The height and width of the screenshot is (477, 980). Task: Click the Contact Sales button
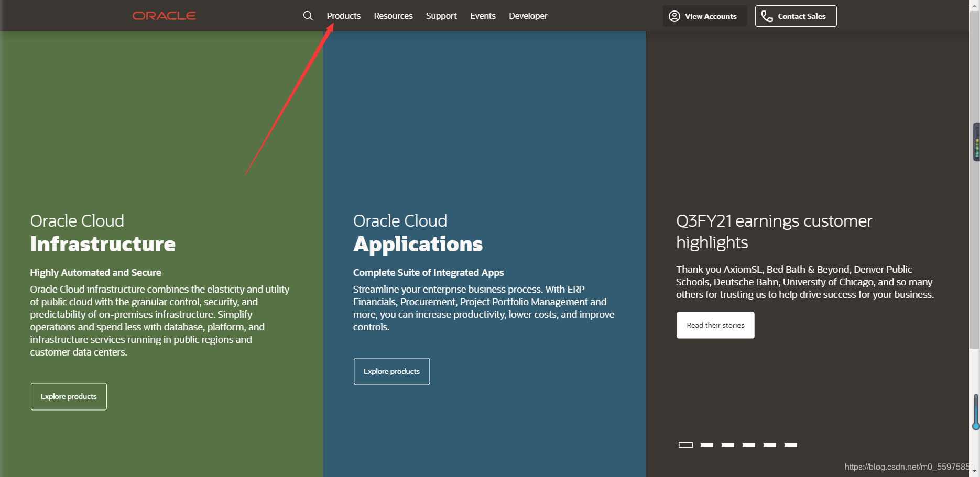point(796,16)
